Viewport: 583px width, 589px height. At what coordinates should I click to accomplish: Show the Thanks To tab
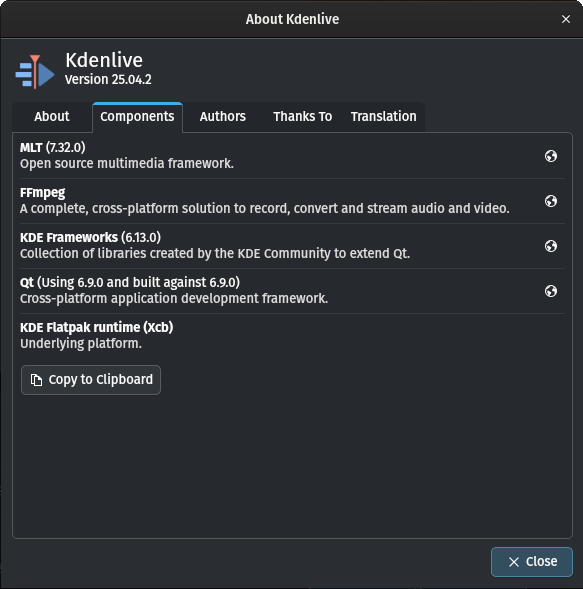[x=302, y=116]
